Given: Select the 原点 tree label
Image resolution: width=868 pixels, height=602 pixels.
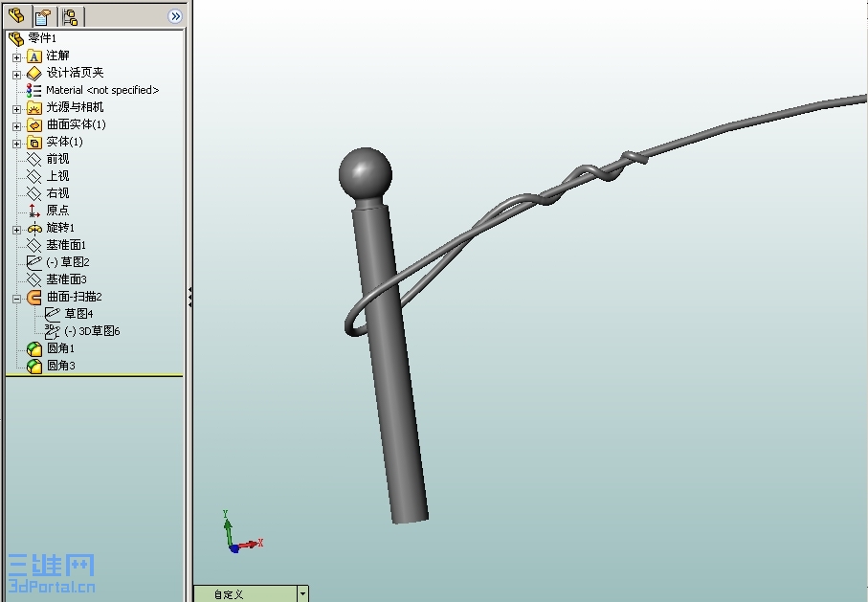Looking at the screenshot, I should pos(57,211).
